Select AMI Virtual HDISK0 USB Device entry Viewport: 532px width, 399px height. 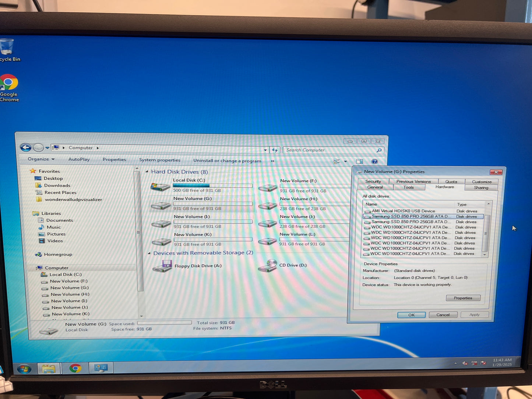pos(403,211)
